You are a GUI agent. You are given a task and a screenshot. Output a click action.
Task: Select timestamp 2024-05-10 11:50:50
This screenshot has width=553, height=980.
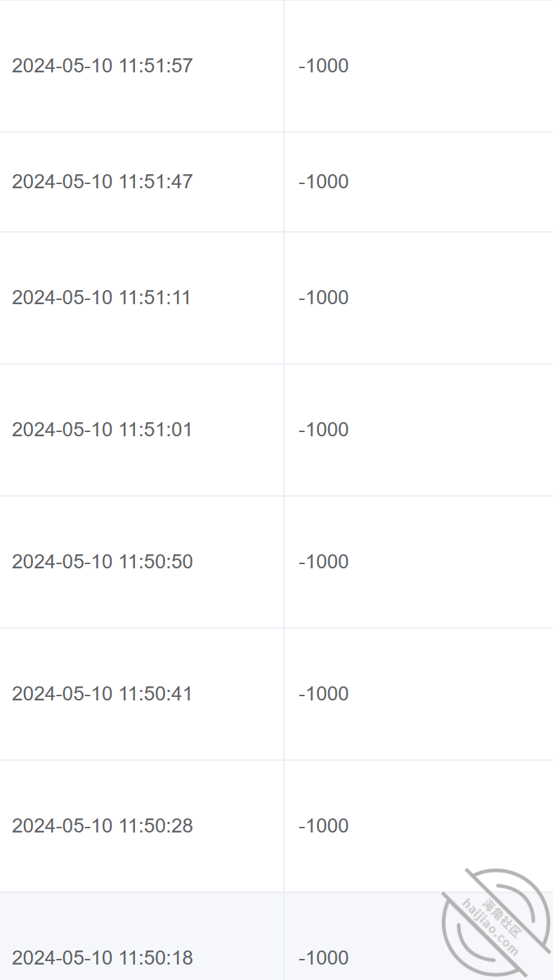(x=103, y=562)
